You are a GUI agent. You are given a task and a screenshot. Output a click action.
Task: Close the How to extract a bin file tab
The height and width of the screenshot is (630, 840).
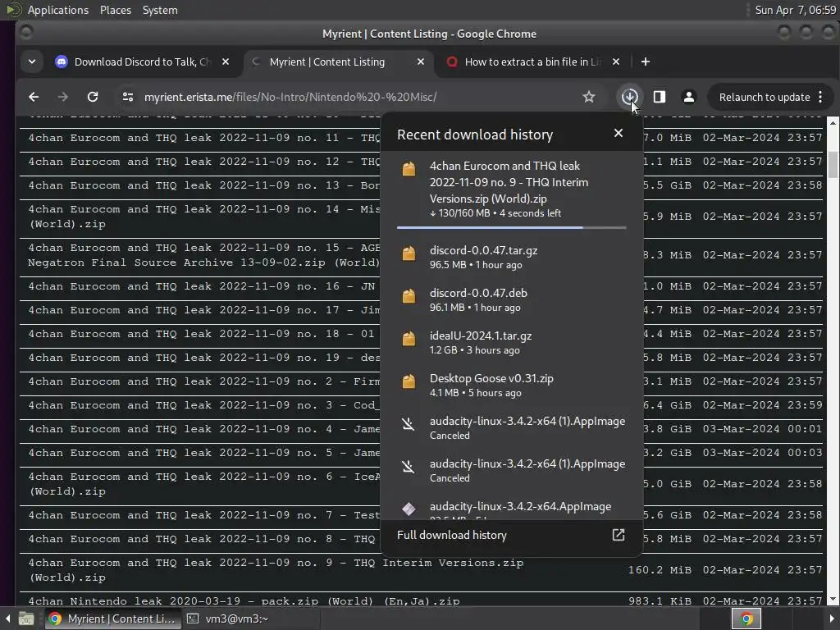tap(616, 62)
